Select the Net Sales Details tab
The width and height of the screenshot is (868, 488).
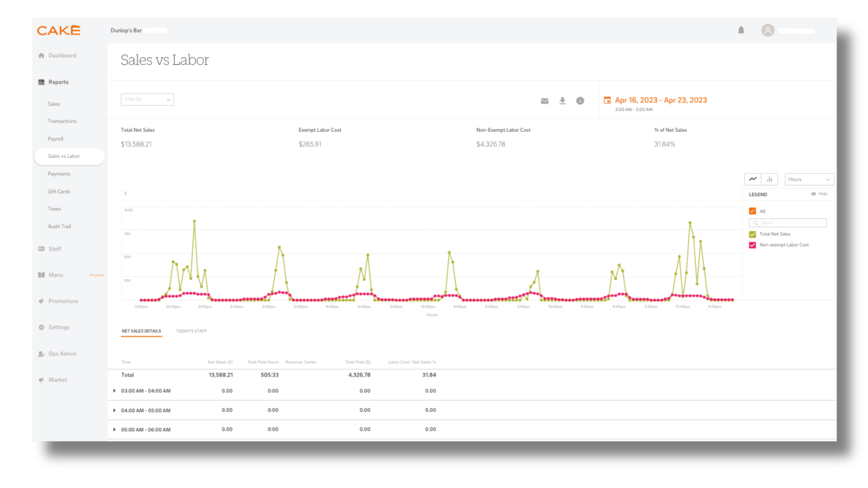[142, 331]
